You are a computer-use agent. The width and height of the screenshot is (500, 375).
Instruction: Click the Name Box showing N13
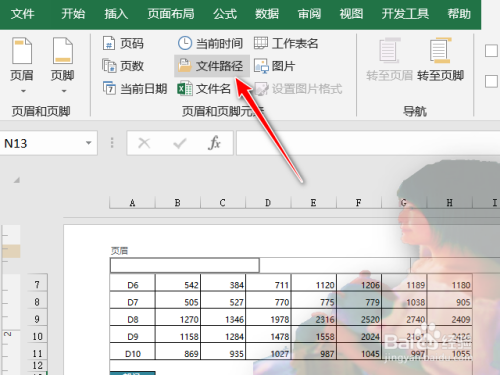(x=48, y=143)
